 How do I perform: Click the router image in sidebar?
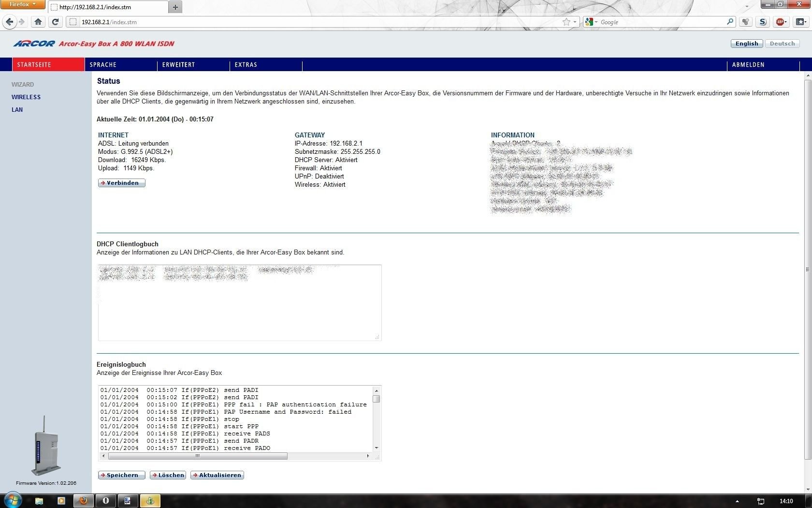coord(46,446)
